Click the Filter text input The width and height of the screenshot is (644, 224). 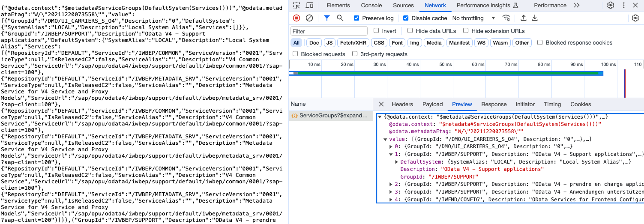(329, 31)
